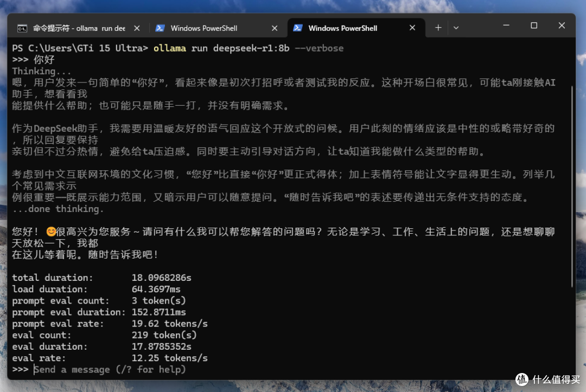This screenshot has height=392, width=586.
Task: Close the active Windows PowerShell tab
Action: click(x=412, y=28)
